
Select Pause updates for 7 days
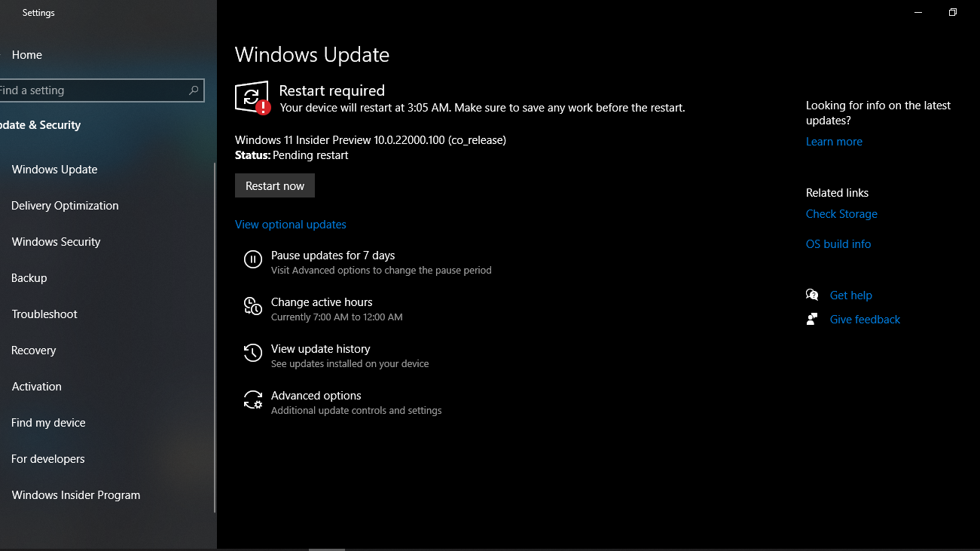point(333,256)
